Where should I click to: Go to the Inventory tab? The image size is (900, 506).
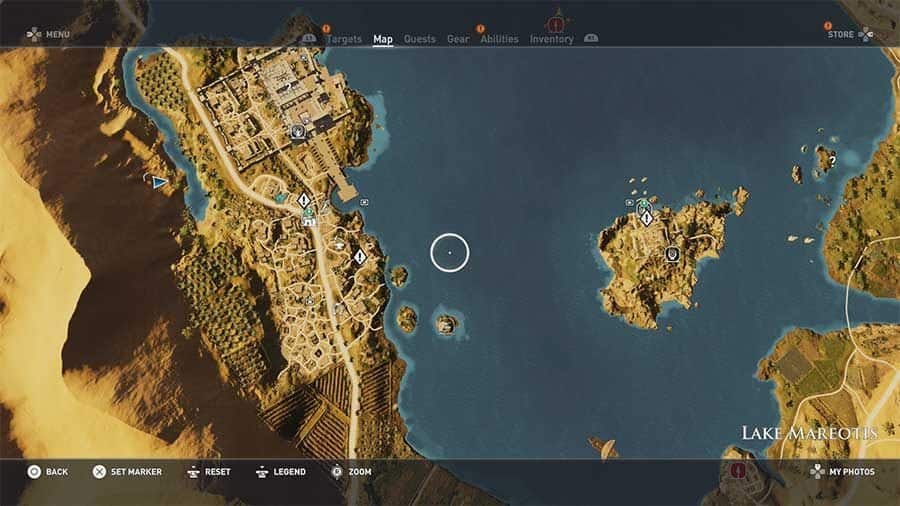552,39
